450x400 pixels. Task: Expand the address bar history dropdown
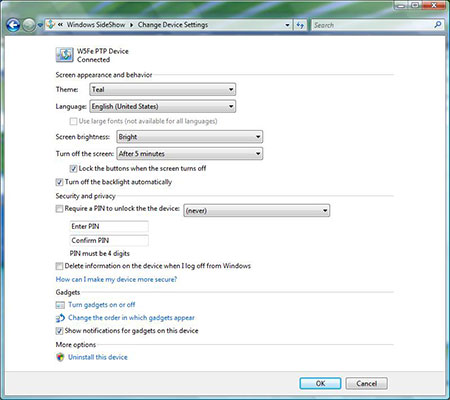coord(287,25)
